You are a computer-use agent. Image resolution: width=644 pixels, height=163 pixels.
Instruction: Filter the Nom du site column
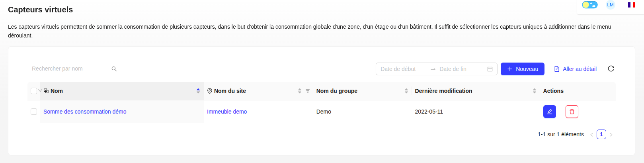[x=308, y=91]
